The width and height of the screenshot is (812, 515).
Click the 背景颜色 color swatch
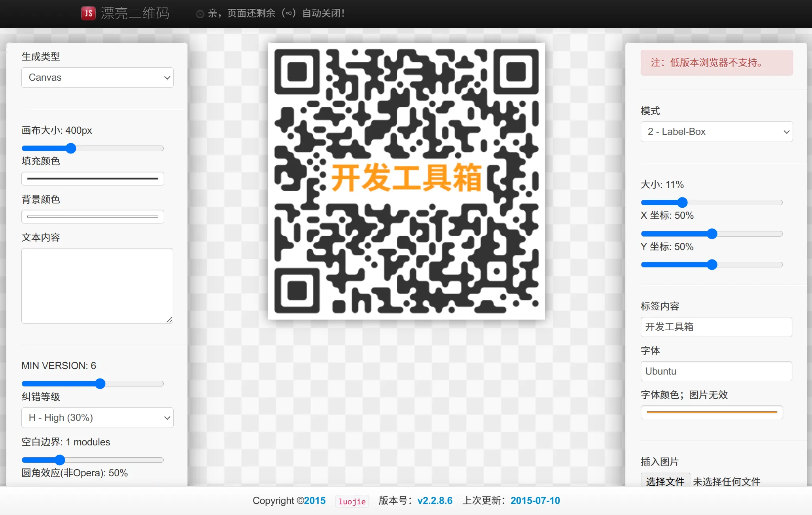pos(93,216)
